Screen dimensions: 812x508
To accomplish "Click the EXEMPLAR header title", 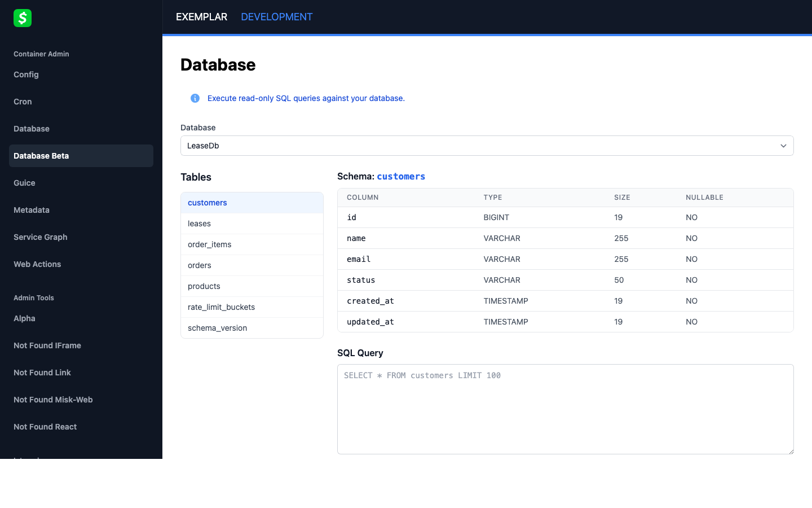I will coord(201,17).
